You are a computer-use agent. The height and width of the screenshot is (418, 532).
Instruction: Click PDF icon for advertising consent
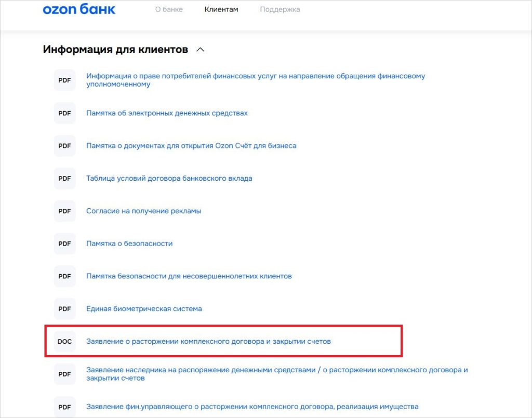point(64,211)
